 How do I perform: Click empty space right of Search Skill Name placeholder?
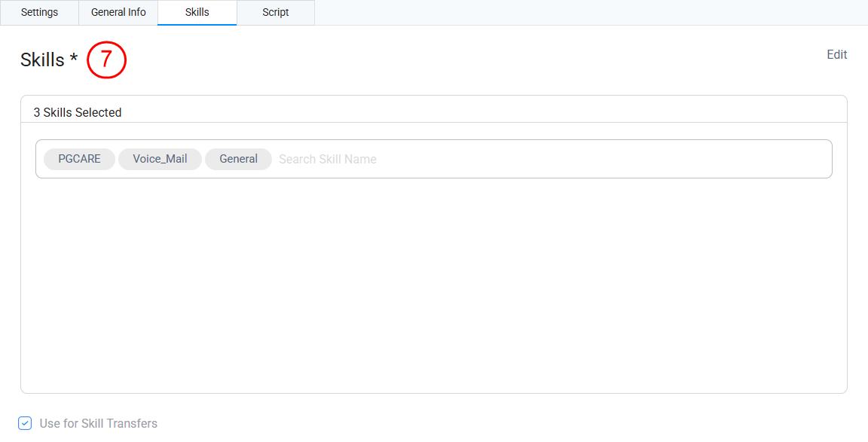coord(603,159)
